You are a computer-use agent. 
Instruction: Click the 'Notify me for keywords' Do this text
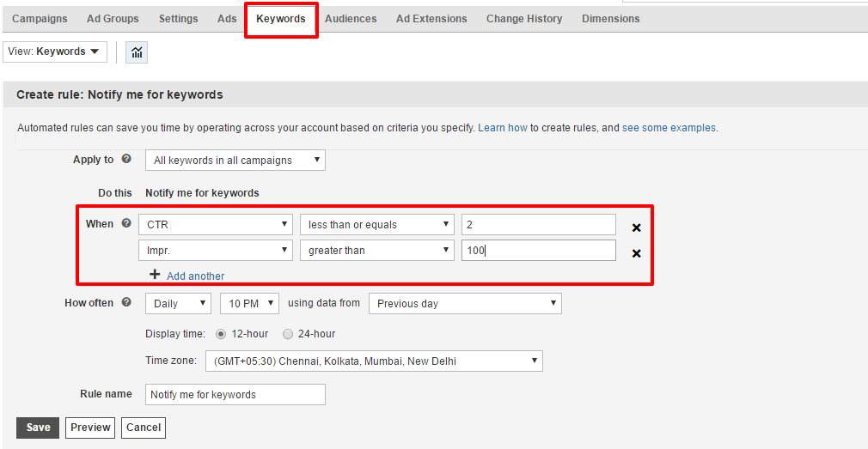[x=202, y=193]
